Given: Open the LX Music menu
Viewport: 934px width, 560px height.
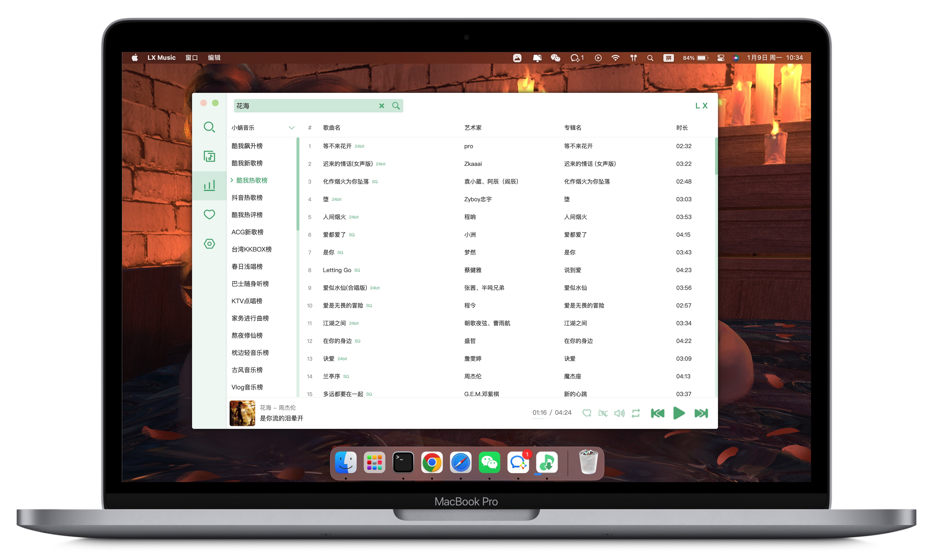Looking at the screenshot, I should (162, 57).
